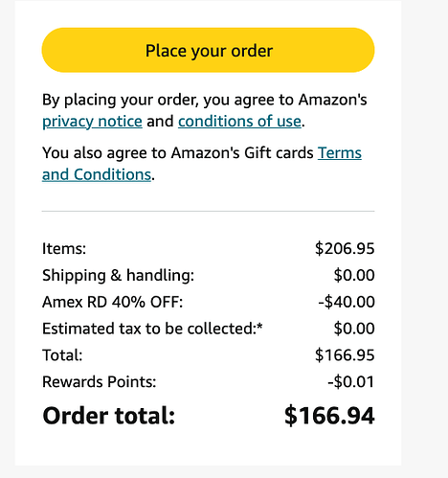Click Estimated tax to be collected label
The image size is (448, 478).
(x=152, y=329)
